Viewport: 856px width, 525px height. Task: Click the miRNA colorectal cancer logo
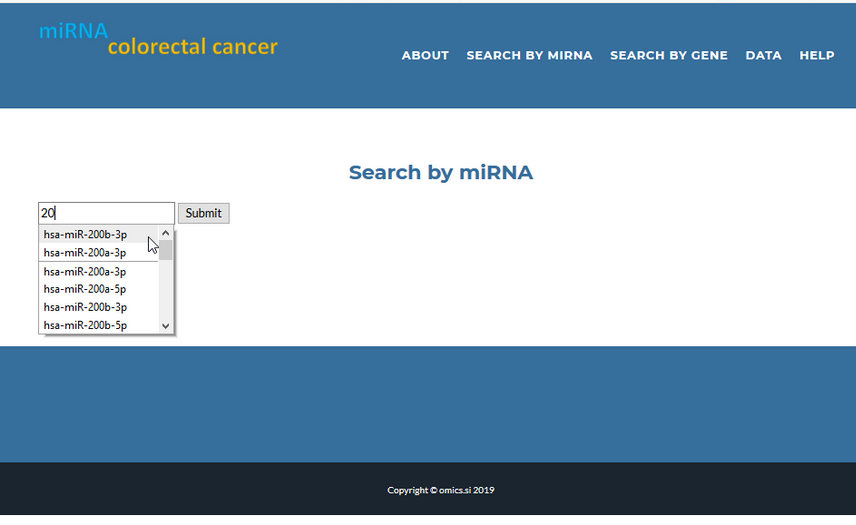tap(158, 40)
